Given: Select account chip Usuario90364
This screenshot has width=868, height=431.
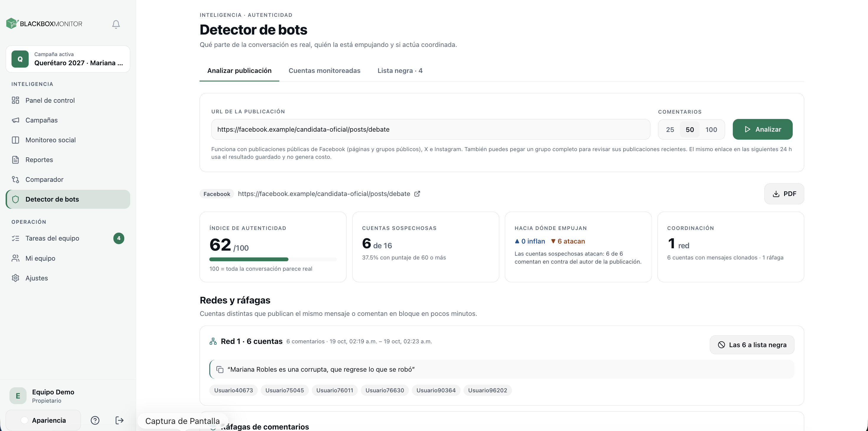Looking at the screenshot, I should pyautogui.click(x=436, y=390).
